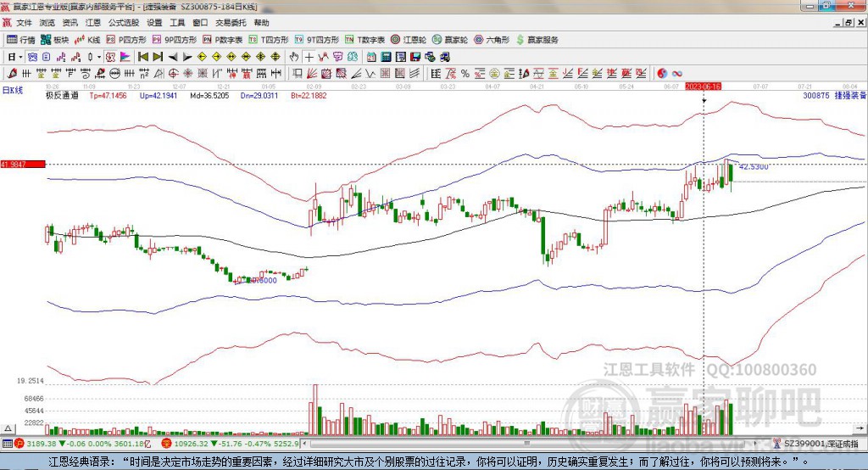Open the 公式选股 menu
Screen dimensions: 868x470
pyautogui.click(x=123, y=23)
